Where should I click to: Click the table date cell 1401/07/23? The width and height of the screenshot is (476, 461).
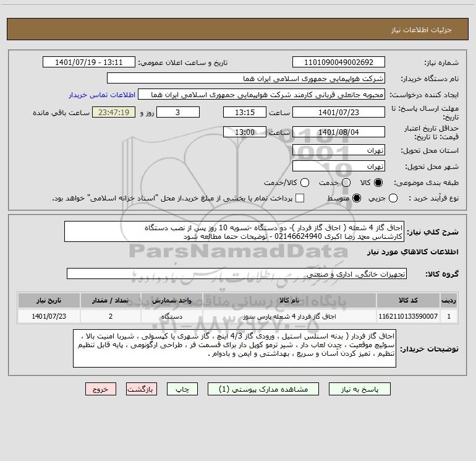(x=49, y=316)
